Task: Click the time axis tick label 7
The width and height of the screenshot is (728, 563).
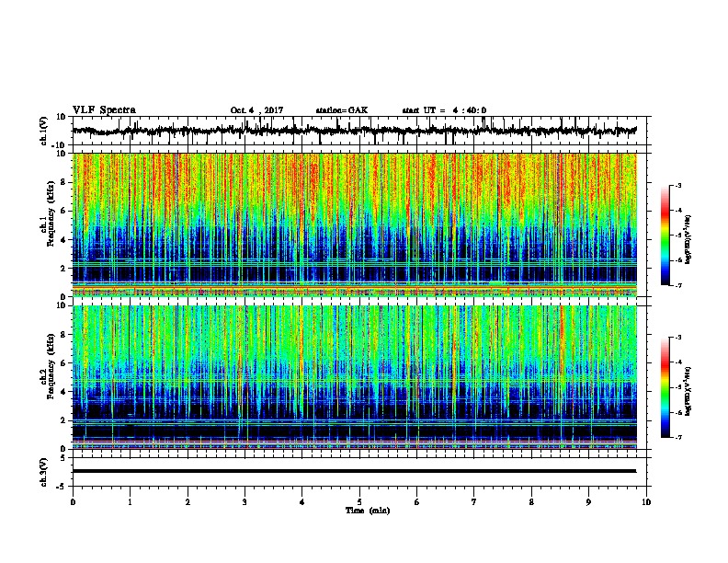Action: pos(474,502)
